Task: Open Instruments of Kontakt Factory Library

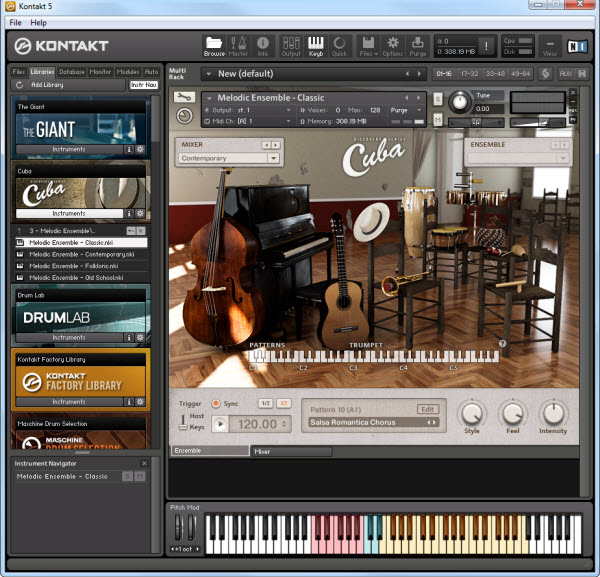Action: (69, 401)
